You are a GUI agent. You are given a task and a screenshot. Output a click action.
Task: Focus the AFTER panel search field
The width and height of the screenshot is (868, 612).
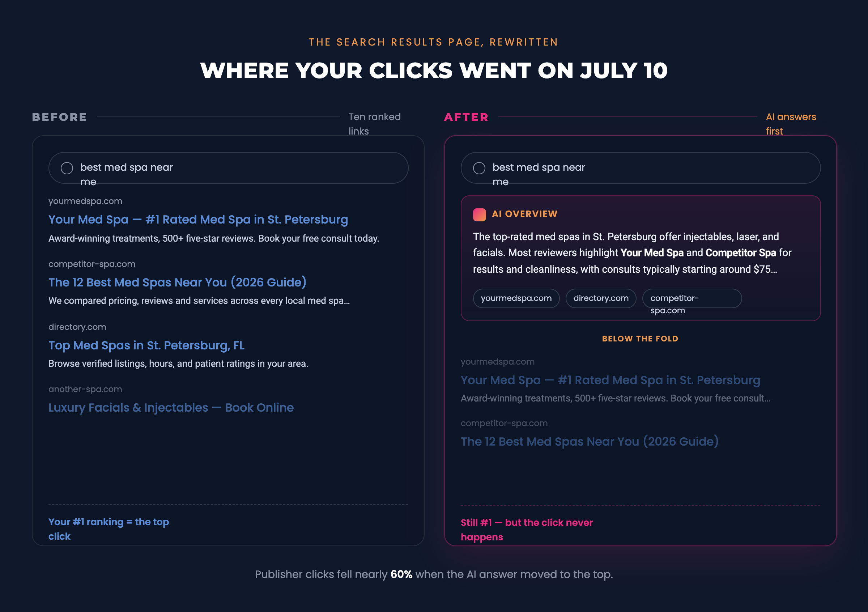click(x=641, y=168)
